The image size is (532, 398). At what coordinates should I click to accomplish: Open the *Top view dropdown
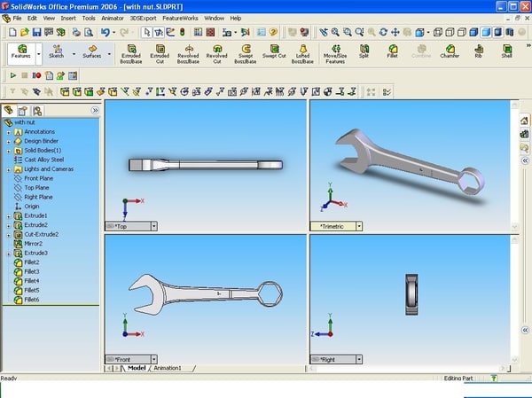coord(153,226)
